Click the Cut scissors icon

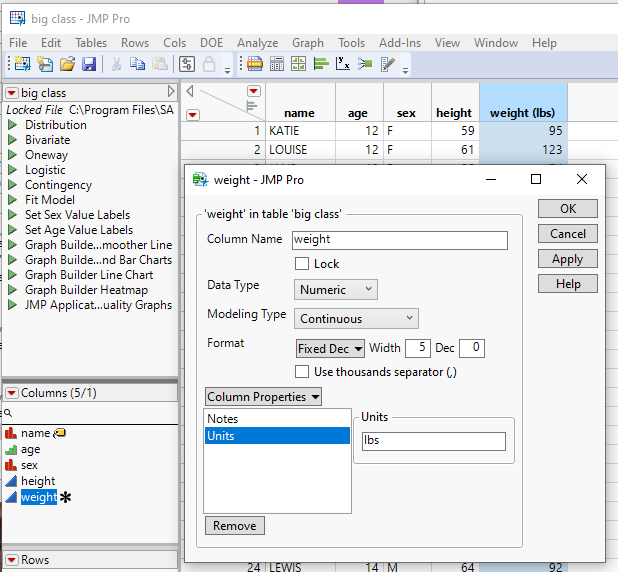(116, 64)
